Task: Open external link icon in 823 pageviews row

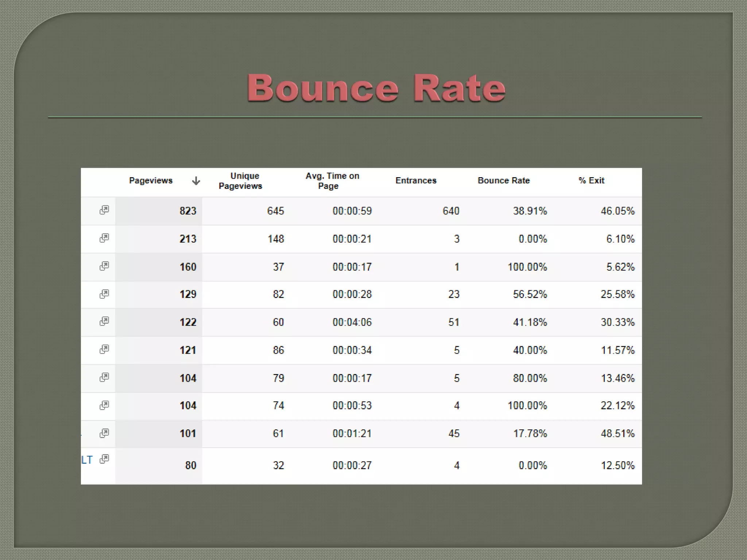Action: point(104,210)
